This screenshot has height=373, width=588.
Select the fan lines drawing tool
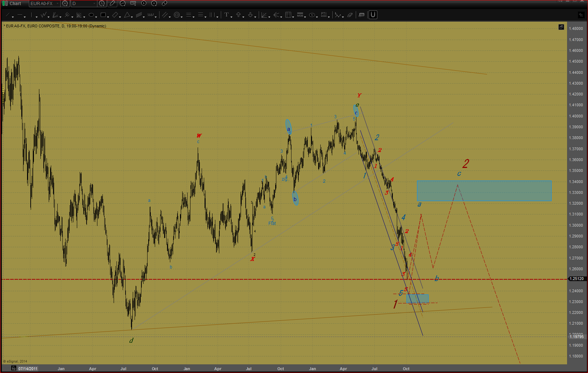(x=56, y=15)
